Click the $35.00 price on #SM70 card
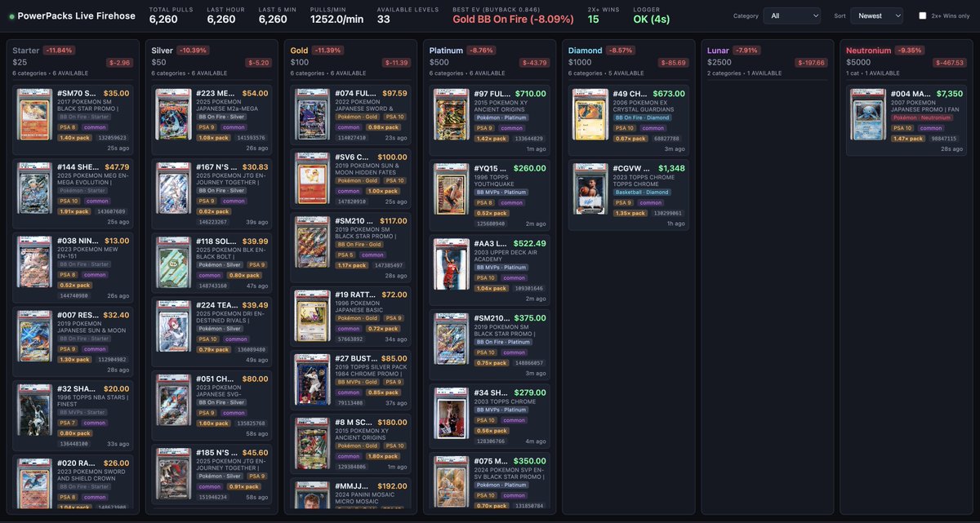The height and width of the screenshot is (523, 980). (x=117, y=94)
